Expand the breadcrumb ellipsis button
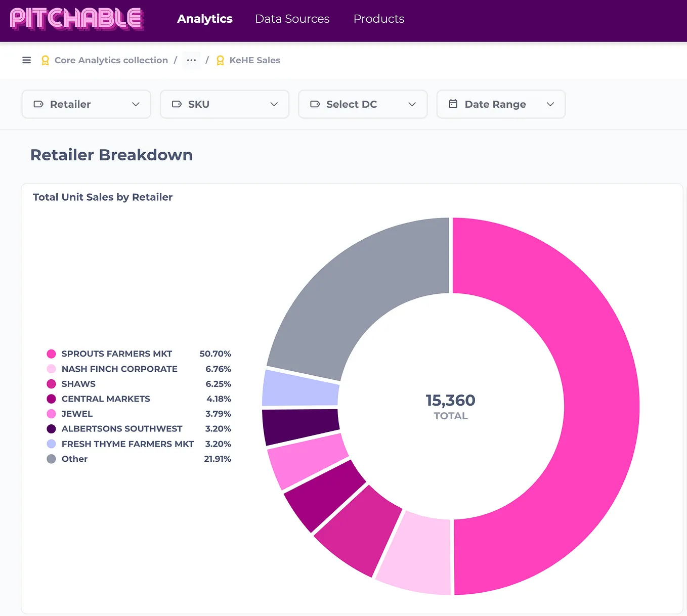 point(191,60)
